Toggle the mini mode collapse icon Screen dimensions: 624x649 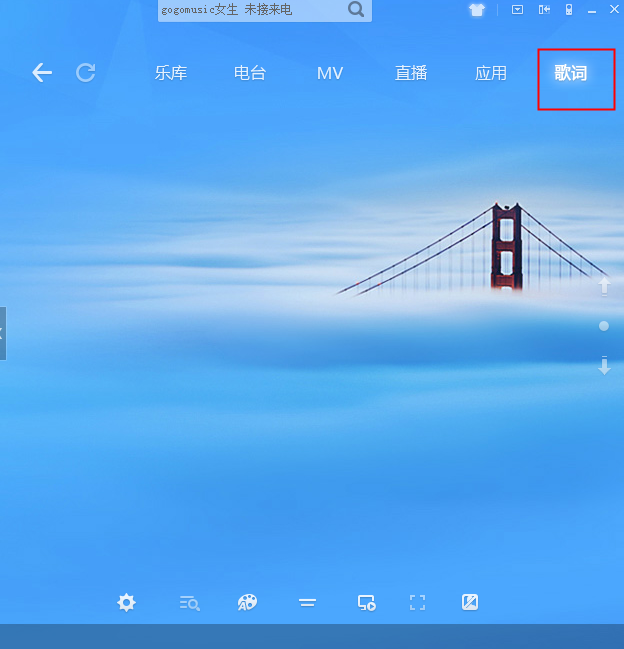click(x=544, y=10)
